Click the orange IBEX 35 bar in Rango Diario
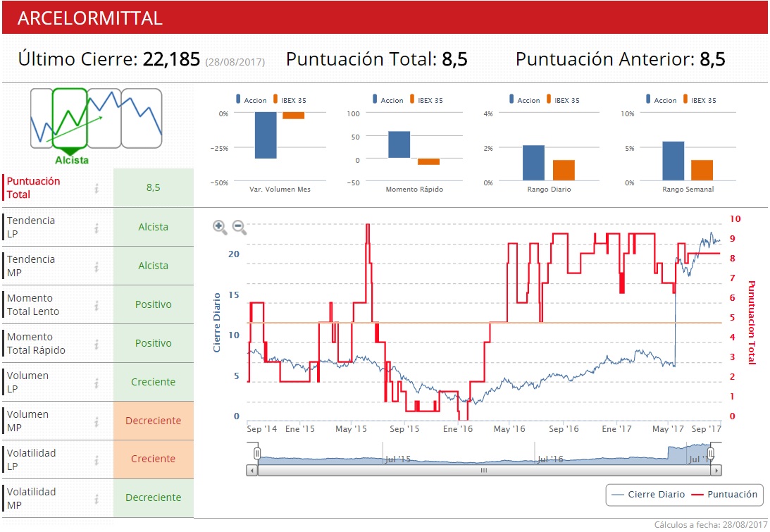Image resolution: width=770 pixels, height=532 pixels. (564, 171)
